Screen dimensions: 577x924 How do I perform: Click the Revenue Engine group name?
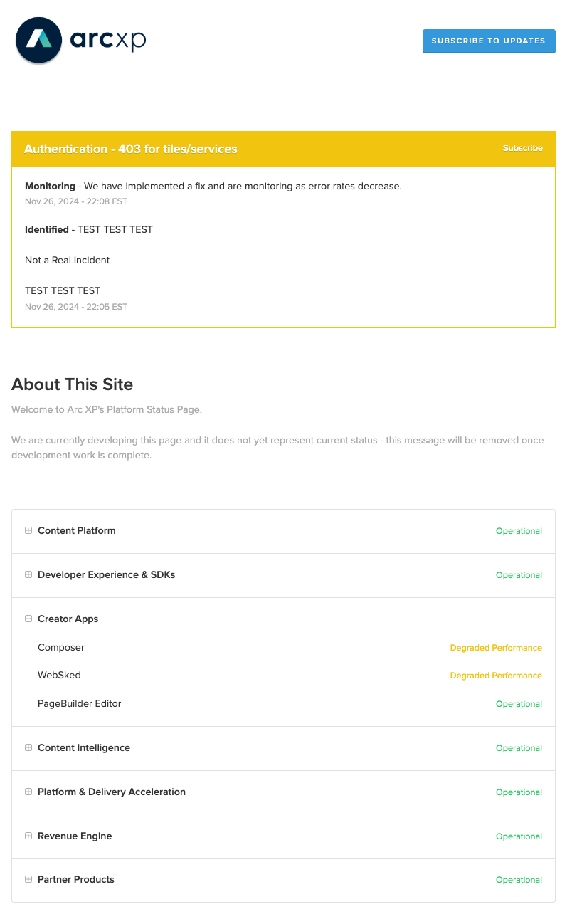tap(75, 836)
